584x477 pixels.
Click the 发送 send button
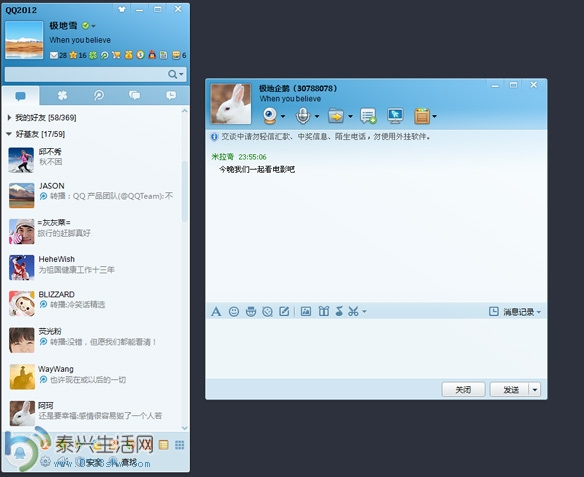(x=510, y=390)
